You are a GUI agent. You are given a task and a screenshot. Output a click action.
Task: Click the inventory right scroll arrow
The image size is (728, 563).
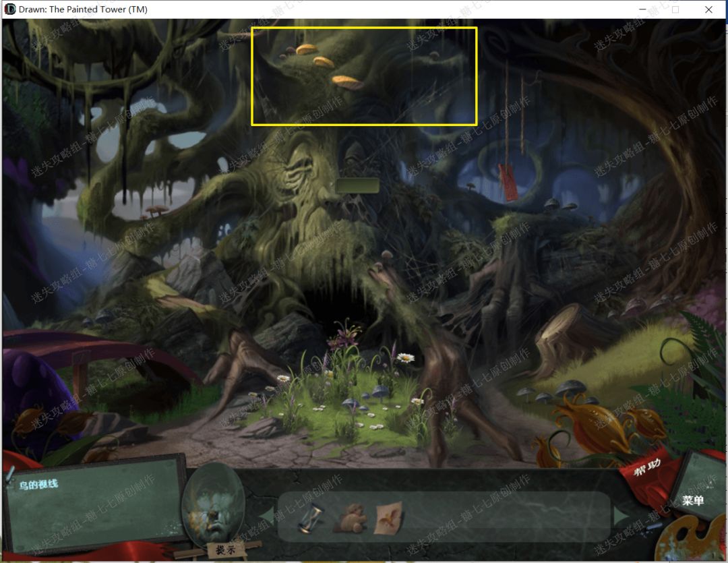[621, 516]
